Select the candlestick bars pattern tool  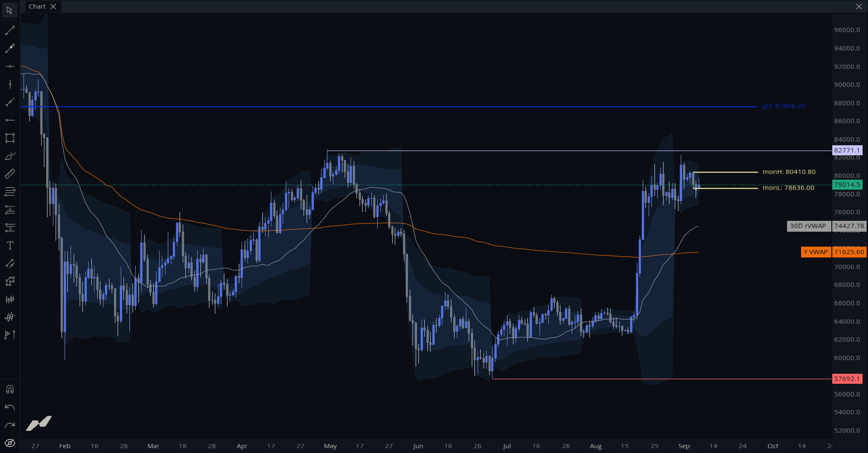pyautogui.click(x=9, y=299)
